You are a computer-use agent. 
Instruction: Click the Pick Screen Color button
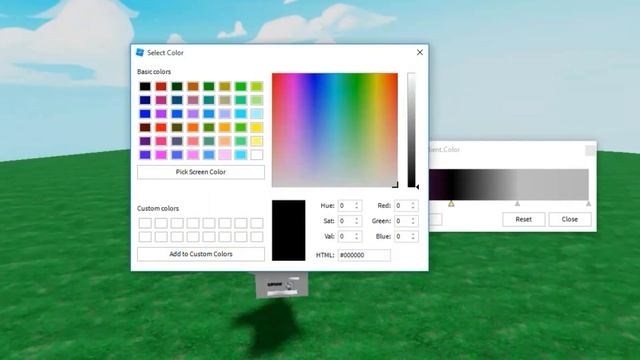(x=201, y=172)
